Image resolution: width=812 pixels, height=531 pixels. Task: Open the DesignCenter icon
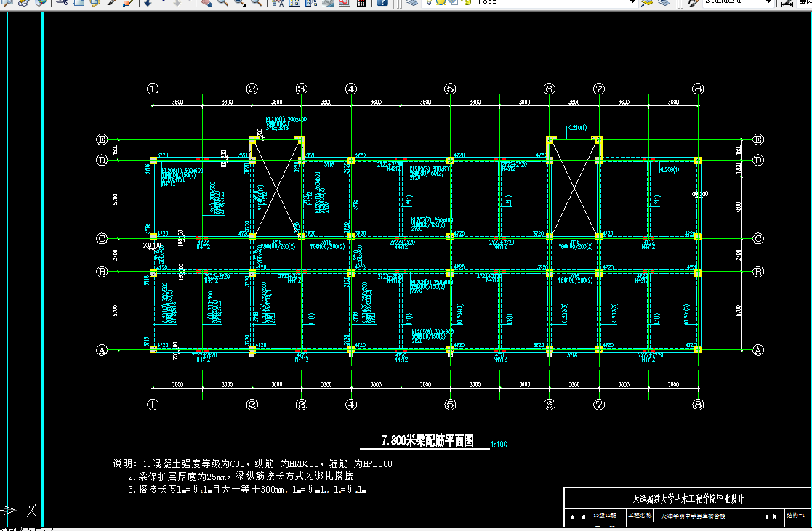tap(294, 3)
